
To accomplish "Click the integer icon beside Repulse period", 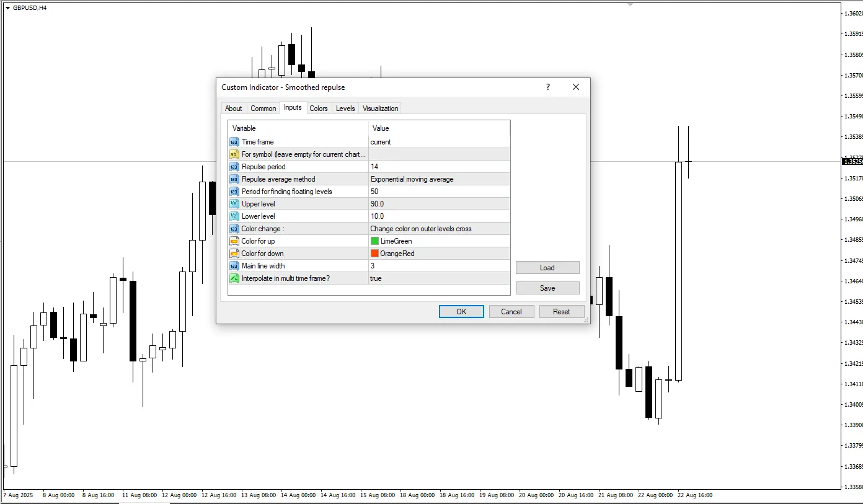I will [x=234, y=167].
